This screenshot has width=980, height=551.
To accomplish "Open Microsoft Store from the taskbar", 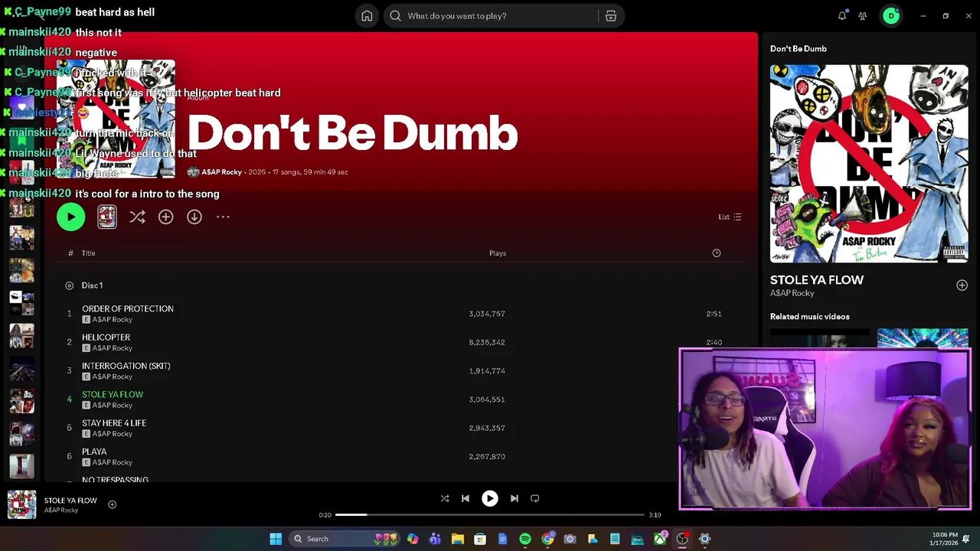I will [x=480, y=539].
